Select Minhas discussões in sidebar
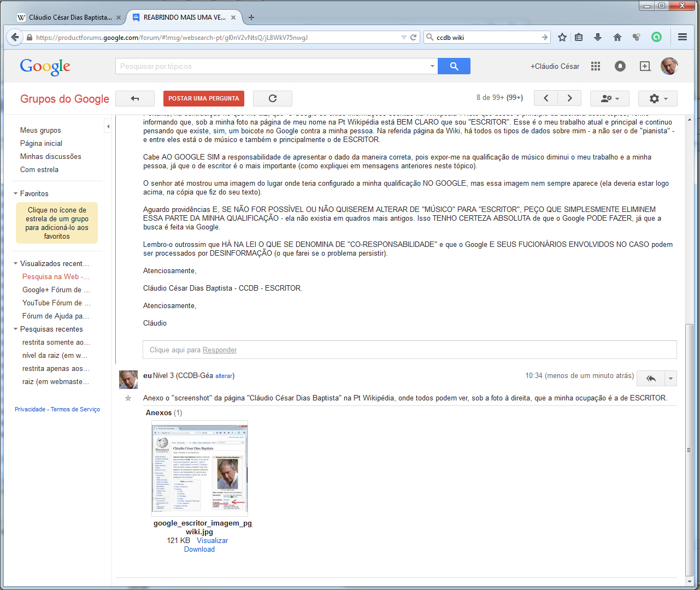The height and width of the screenshot is (590, 700). pyautogui.click(x=51, y=156)
